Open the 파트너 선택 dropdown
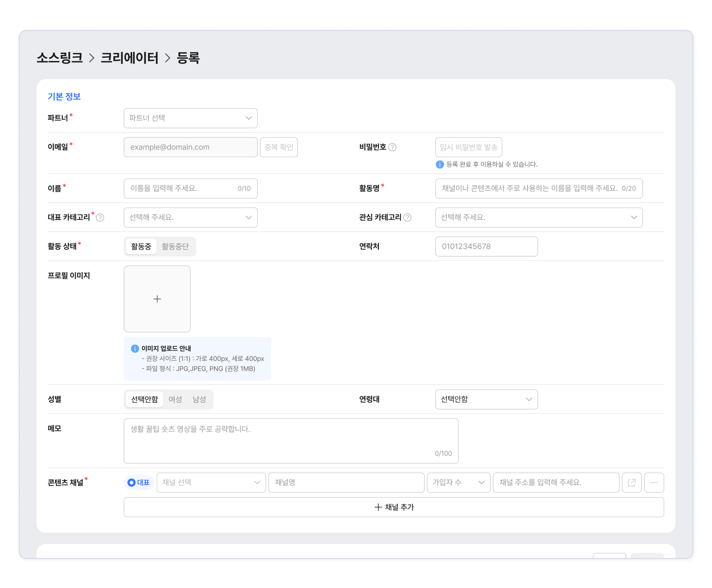This screenshot has height=588, width=712. tap(190, 118)
